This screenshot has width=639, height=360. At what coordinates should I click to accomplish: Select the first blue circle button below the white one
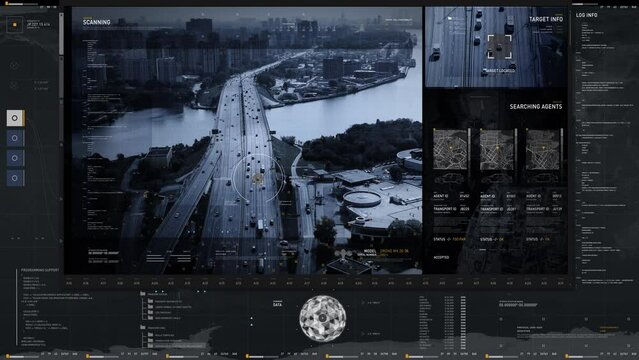click(15, 138)
